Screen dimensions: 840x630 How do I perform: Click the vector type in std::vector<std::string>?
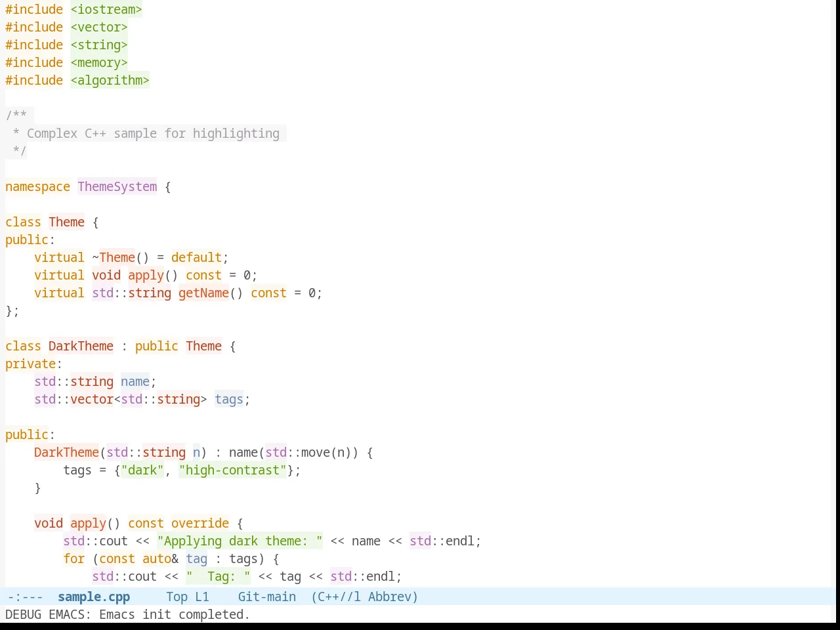[x=92, y=399]
